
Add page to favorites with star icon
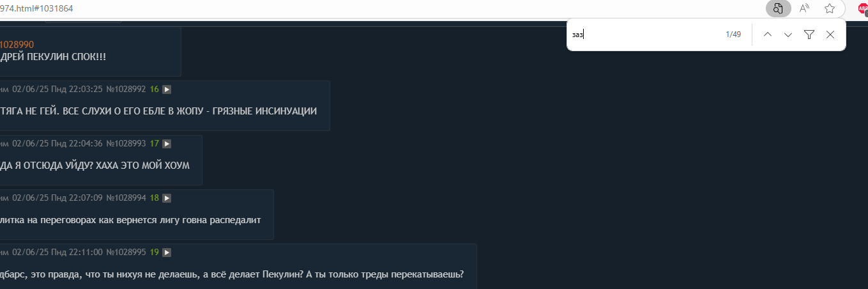tap(830, 9)
